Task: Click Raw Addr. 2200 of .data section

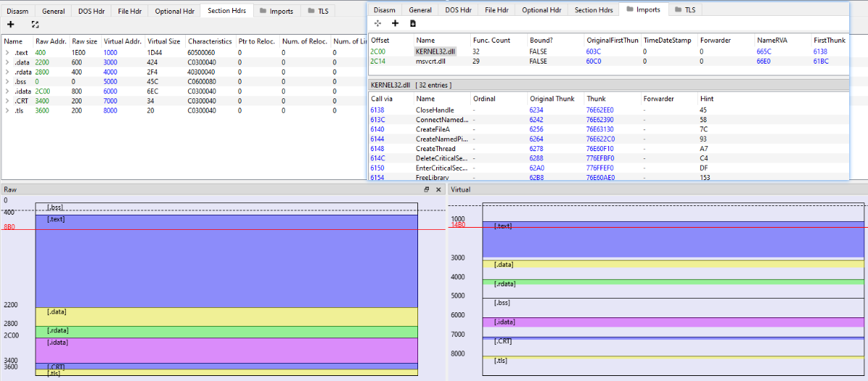Action: [43, 62]
